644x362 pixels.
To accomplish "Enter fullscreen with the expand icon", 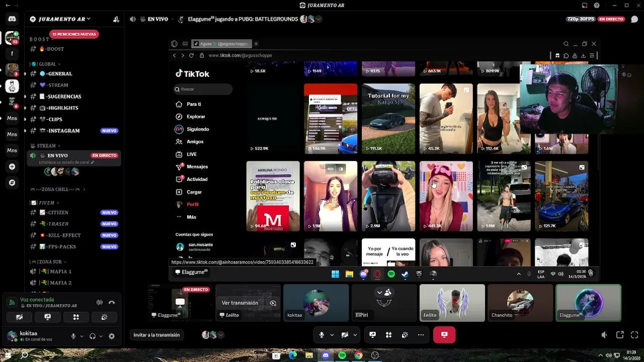I will click(x=634, y=335).
